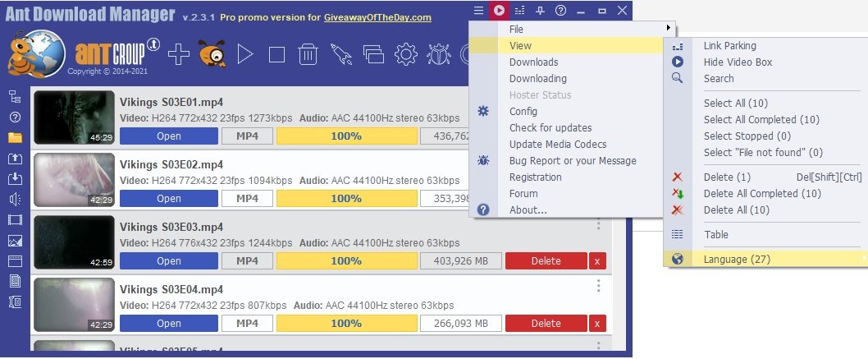Viewport: 868px width, 359px height.
Task: Expand the File submenu
Action: (573, 29)
